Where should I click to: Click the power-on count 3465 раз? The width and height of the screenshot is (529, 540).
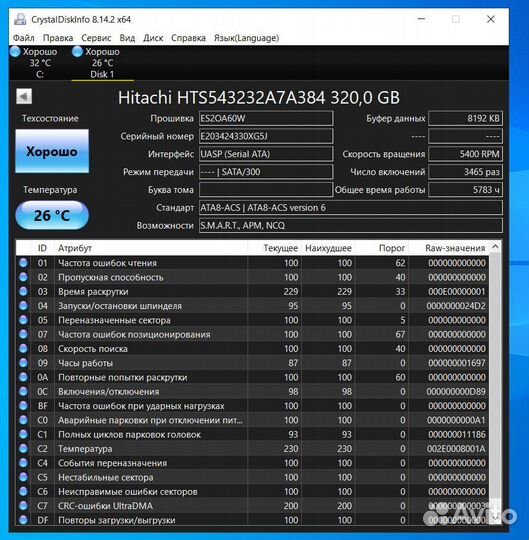coord(465,172)
